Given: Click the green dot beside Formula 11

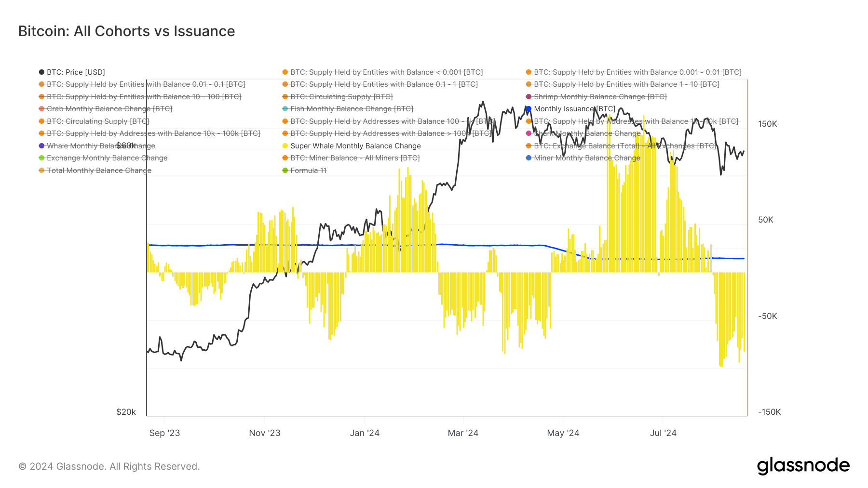Looking at the screenshot, I should [x=285, y=171].
